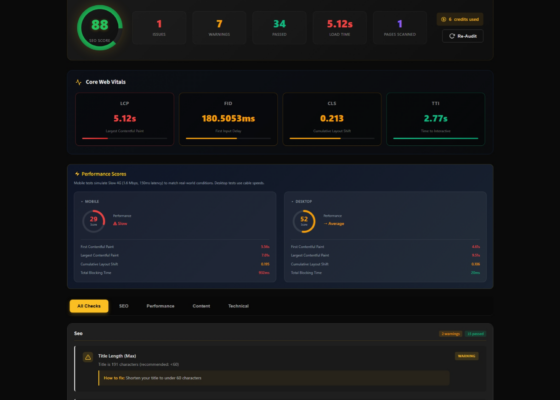This screenshot has height=400, width=560.
Task: Click the MOBILE card heading
Action: (92, 201)
